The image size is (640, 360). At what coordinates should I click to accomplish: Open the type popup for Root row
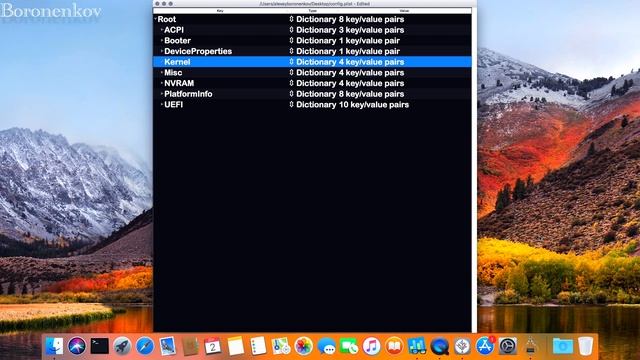(291, 19)
